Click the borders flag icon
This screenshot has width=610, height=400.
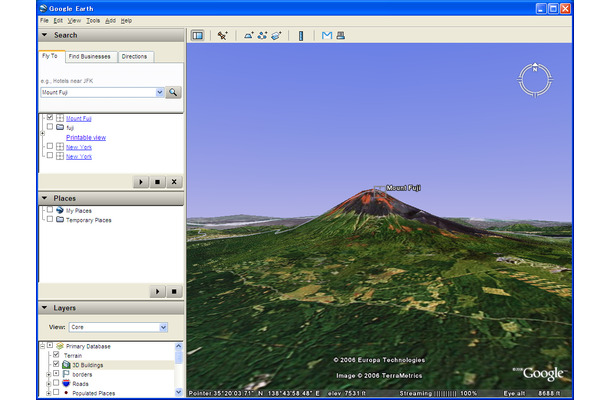pos(66,374)
